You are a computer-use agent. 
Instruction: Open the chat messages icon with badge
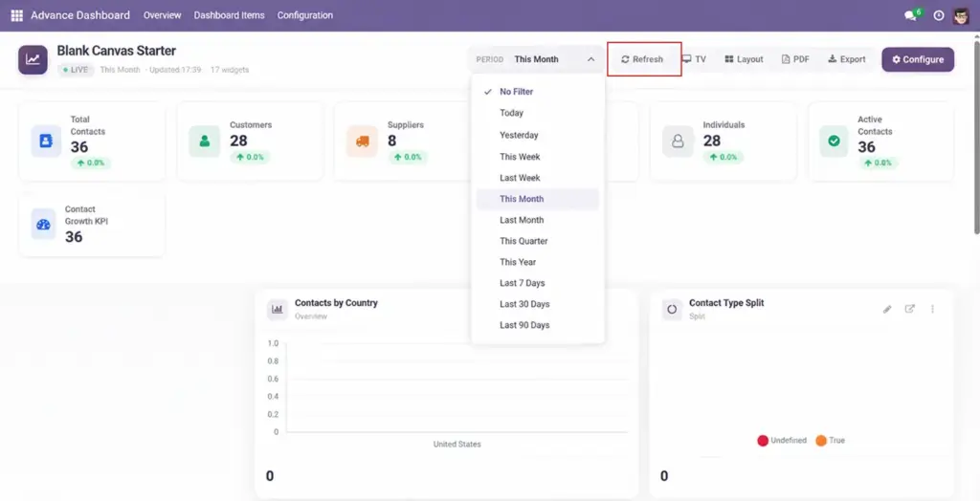pyautogui.click(x=912, y=15)
